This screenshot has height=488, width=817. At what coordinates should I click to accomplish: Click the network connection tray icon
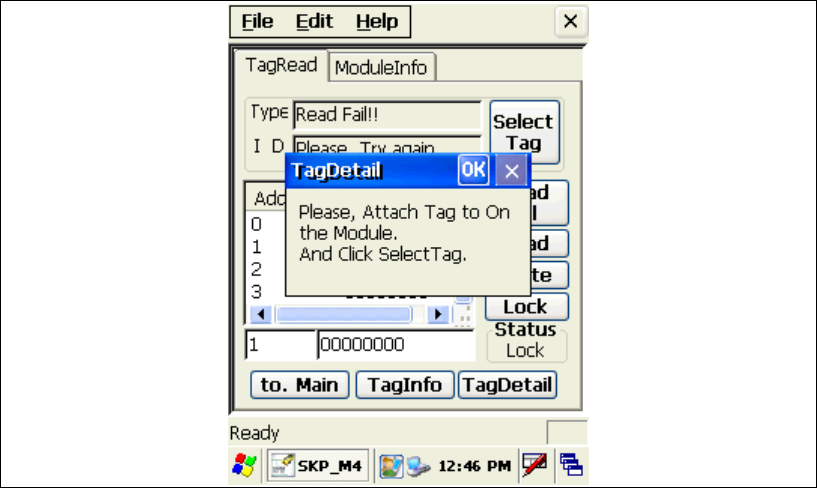coord(418,466)
